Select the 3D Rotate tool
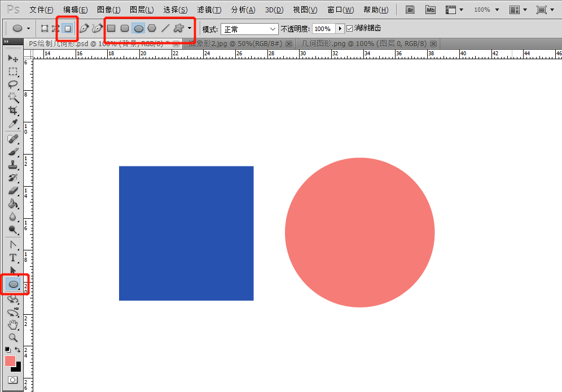The image size is (562, 392). [x=13, y=299]
